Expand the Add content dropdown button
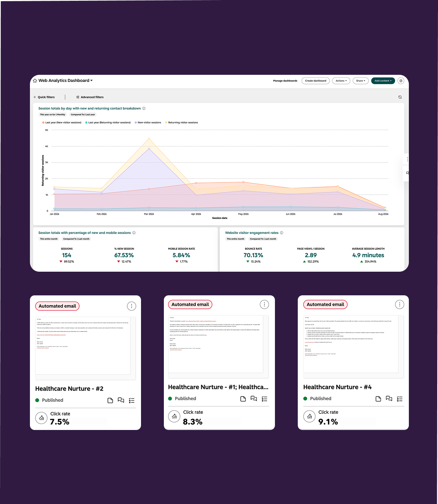438x504 pixels. click(x=383, y=81)
